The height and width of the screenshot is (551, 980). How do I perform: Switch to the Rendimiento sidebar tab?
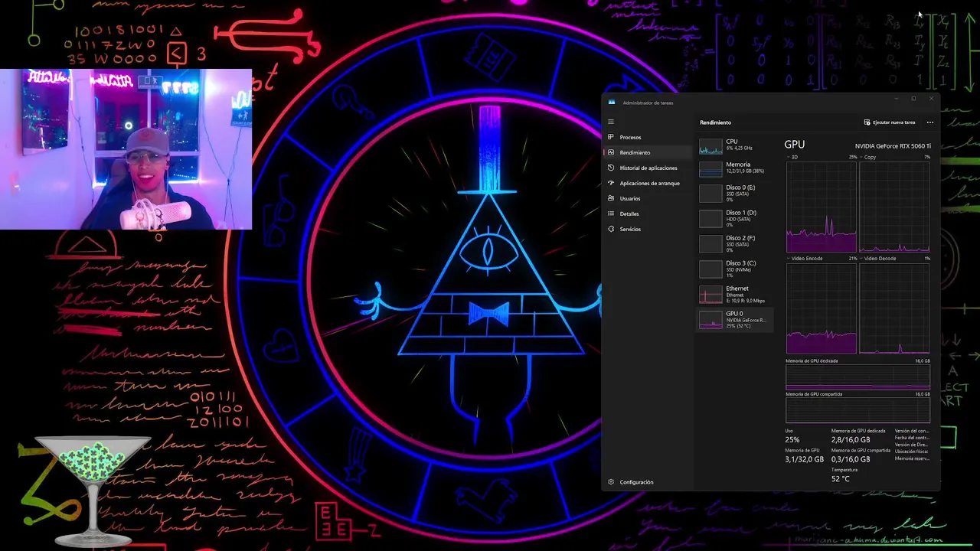click(647, 152)
